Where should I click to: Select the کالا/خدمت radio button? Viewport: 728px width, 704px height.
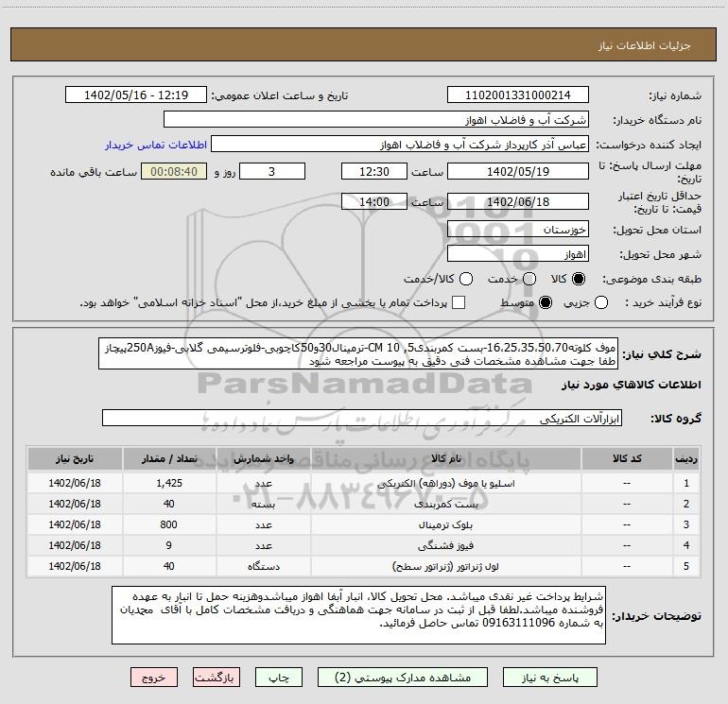pyautogui.click(x=466, y=279)
